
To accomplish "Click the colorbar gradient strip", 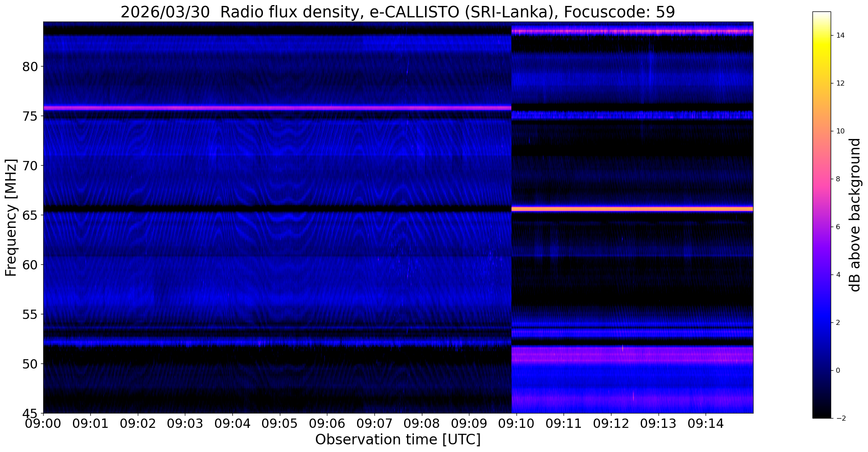I will click(x=821, y=215).
